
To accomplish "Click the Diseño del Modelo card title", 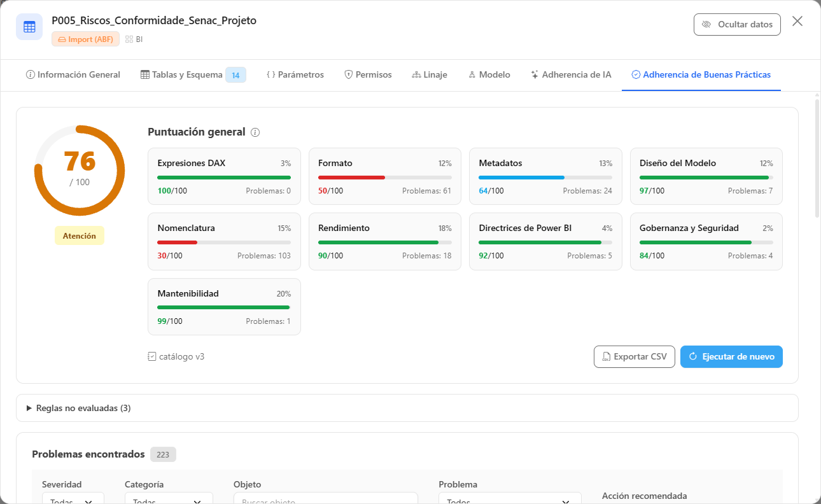I will tap(678, 164).
